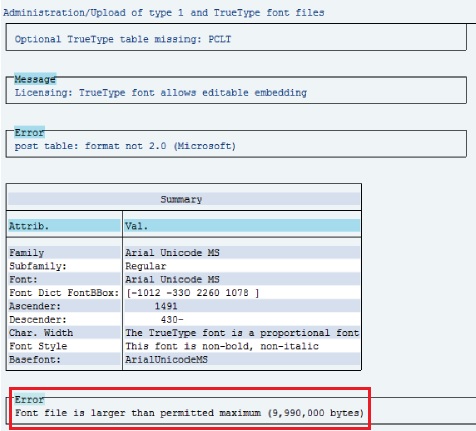Click the 'Family' attribute cell
The height and width of the screenshot is (431, 476).
64,253
